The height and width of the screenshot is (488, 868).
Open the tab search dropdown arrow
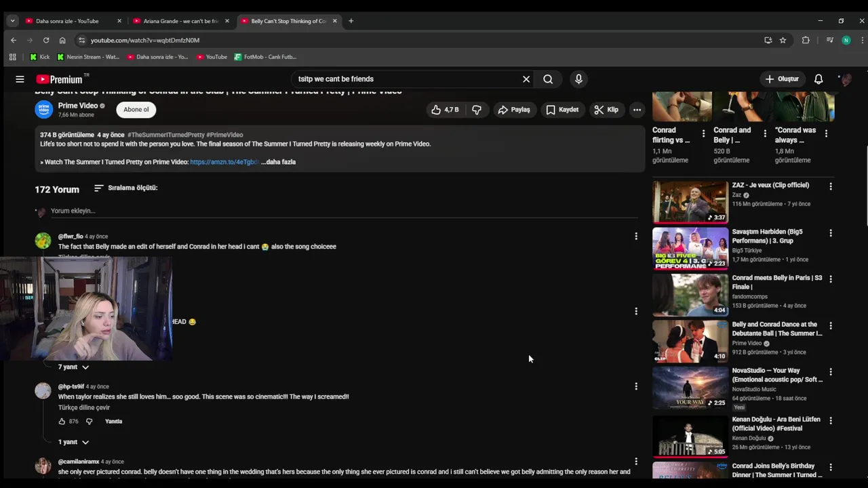click(12, 21)
